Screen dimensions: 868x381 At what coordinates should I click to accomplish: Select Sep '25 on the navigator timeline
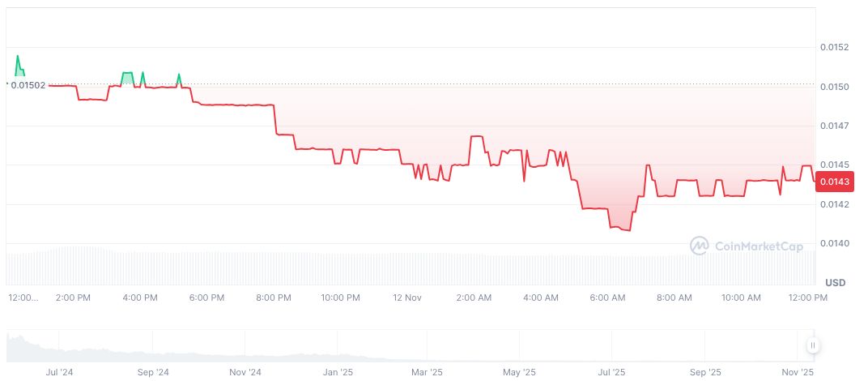pyautogui.click(x=704, y=372)
